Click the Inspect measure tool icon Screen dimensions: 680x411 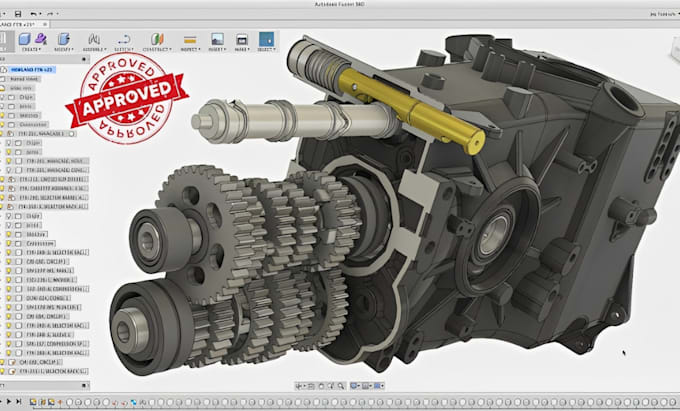(190, 40)
